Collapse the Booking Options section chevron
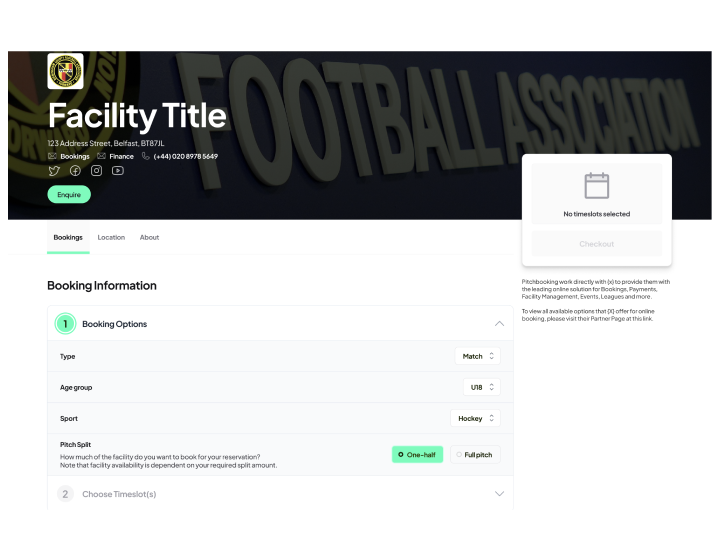This screenshot has width=720, height=560. [499, 324]
